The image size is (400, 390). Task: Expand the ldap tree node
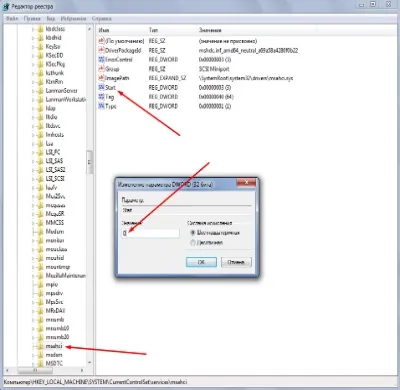[x=33, y=108]
